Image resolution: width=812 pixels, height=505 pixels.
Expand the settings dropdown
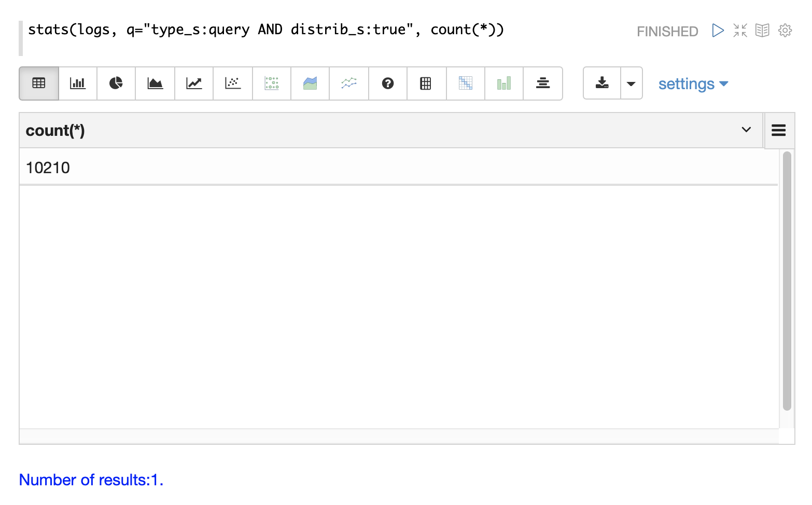(x=693, y=84)
